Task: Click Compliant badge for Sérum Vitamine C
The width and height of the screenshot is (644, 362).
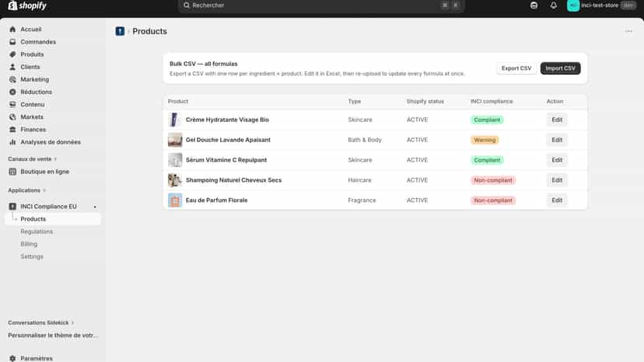Action: [x=487, y=160]
